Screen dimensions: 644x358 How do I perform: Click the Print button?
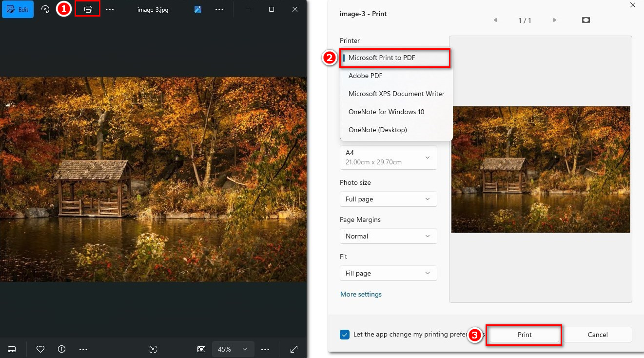(x=524, y=335)
